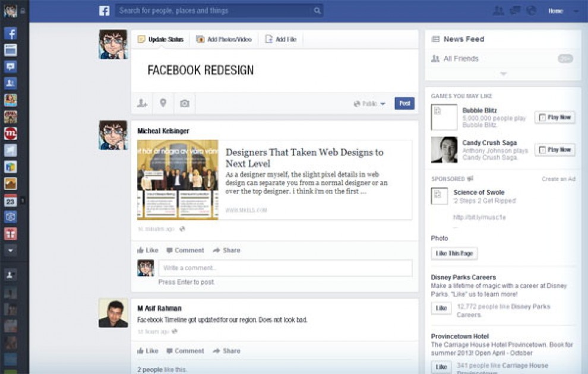588x374 pixels.
Task: Open notifications globe icon in top bar
Action: pyautogui.click(x=531, y=11)
